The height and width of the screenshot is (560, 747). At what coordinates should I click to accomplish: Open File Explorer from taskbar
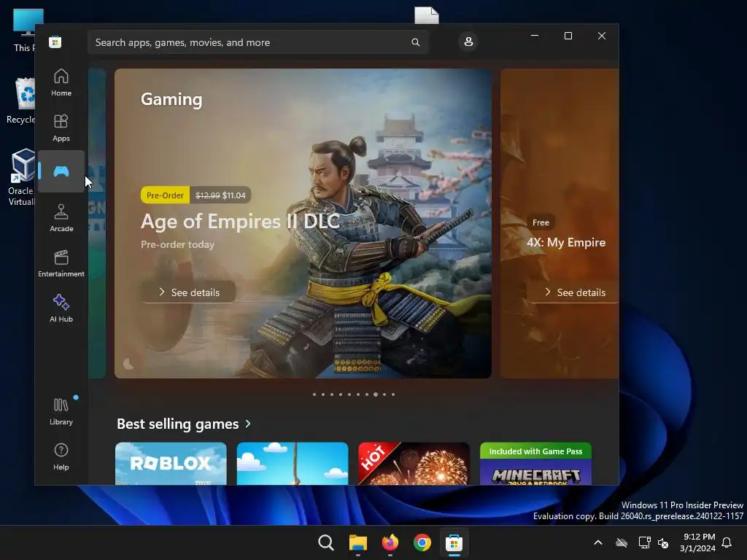pos(357,542)
